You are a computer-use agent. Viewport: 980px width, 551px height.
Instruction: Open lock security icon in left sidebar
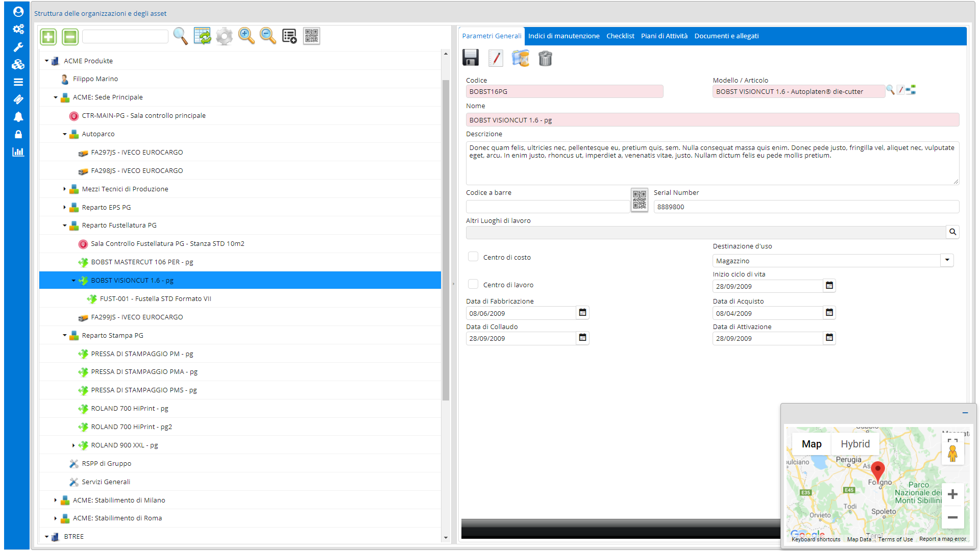coord(18,134)
